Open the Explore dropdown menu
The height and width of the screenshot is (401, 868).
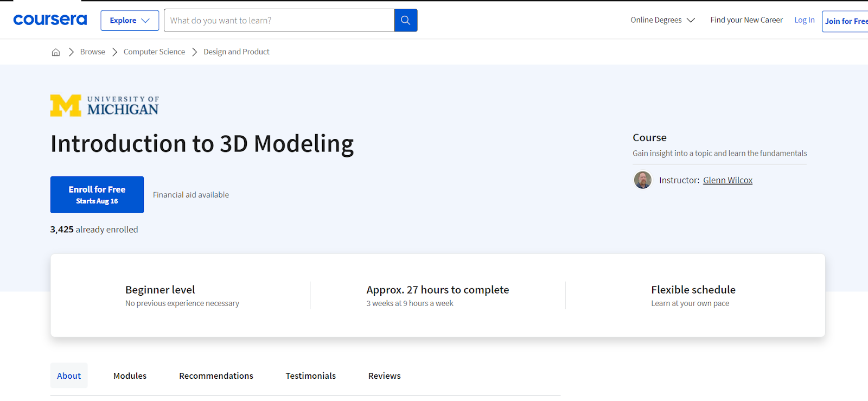(130, 20)
